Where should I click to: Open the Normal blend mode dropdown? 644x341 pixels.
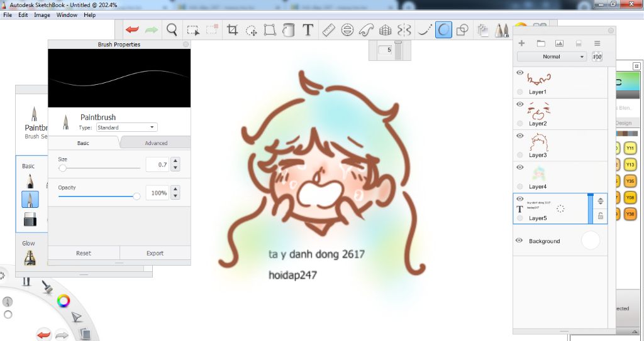click(x=552, y=57)
